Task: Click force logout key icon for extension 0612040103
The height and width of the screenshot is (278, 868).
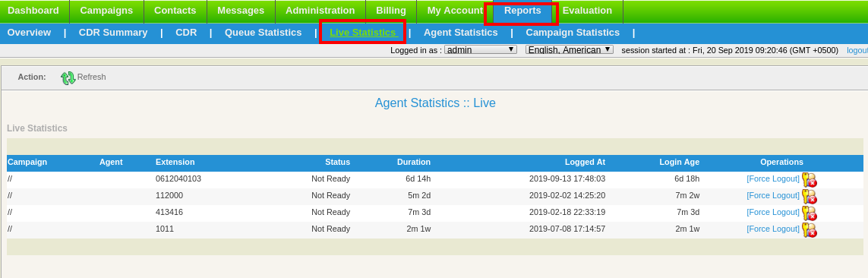Action: click(x=810, y=180)
